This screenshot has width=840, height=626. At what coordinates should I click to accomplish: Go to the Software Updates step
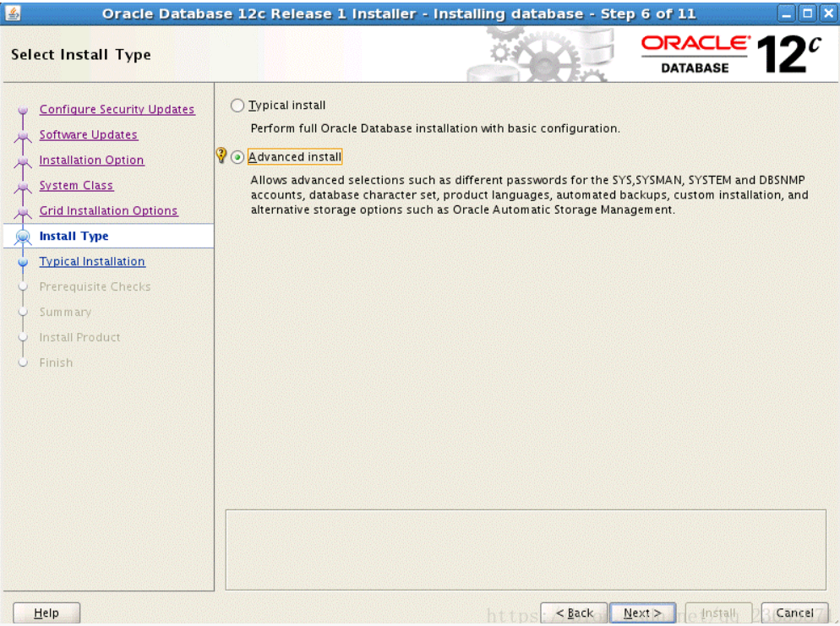pos(89,135)
